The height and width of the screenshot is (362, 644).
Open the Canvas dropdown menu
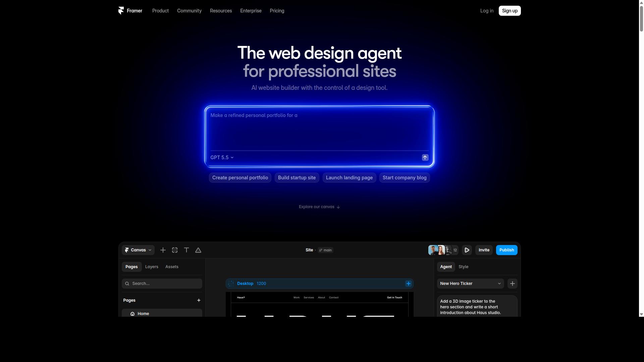[x=138, y=250]
